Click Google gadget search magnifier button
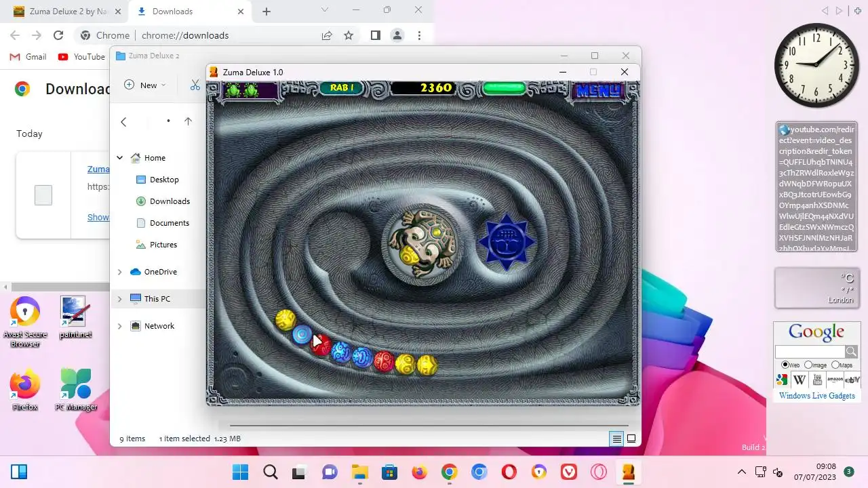The image size is (868, 488). 851,351
